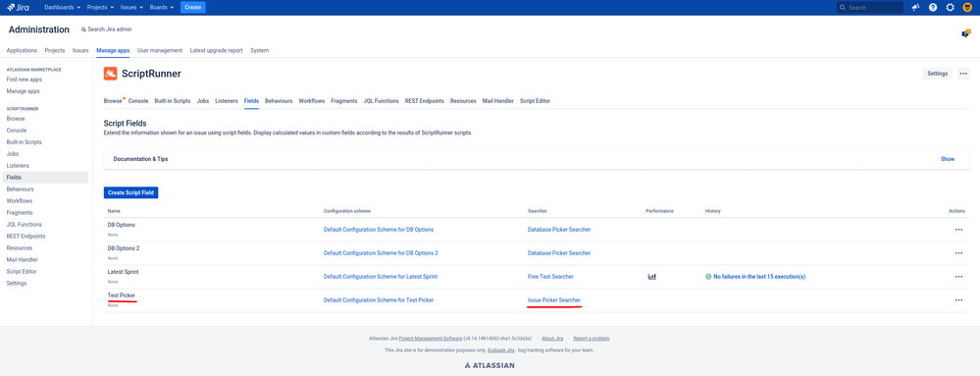
Task: Open No failures in last 15 executions link
Action: point(758,277)
